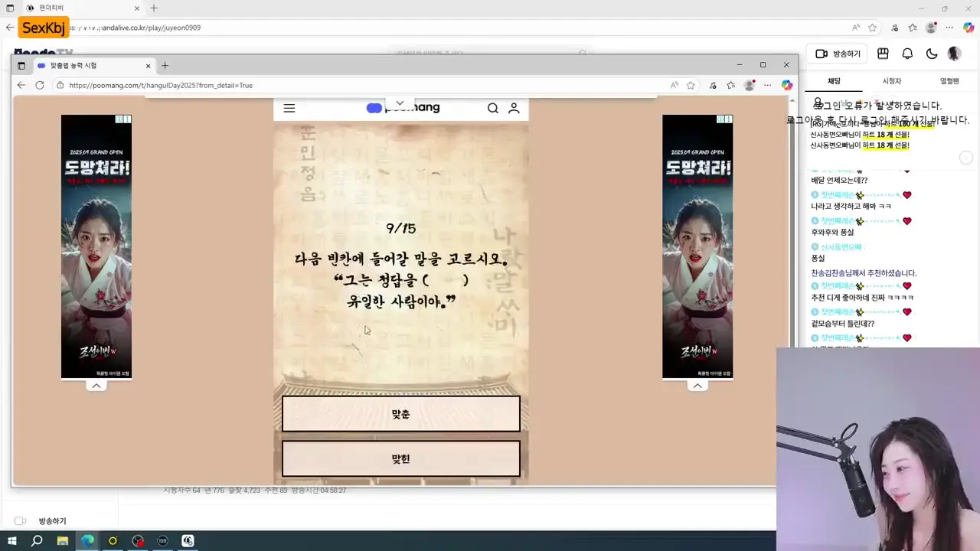Toggle dark mode with the moon icon

click(932, 54)
